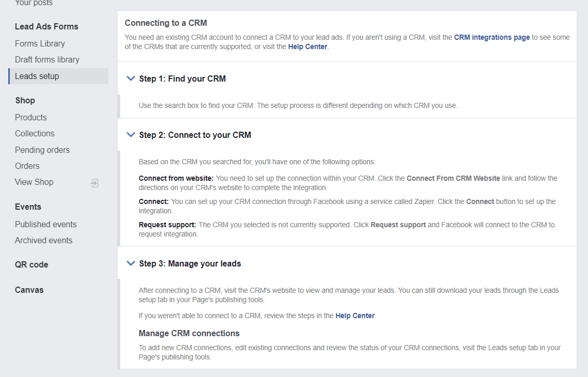This screenshot has width=588, height=377.
Task: Show Published events
Action: coord(46,224)
